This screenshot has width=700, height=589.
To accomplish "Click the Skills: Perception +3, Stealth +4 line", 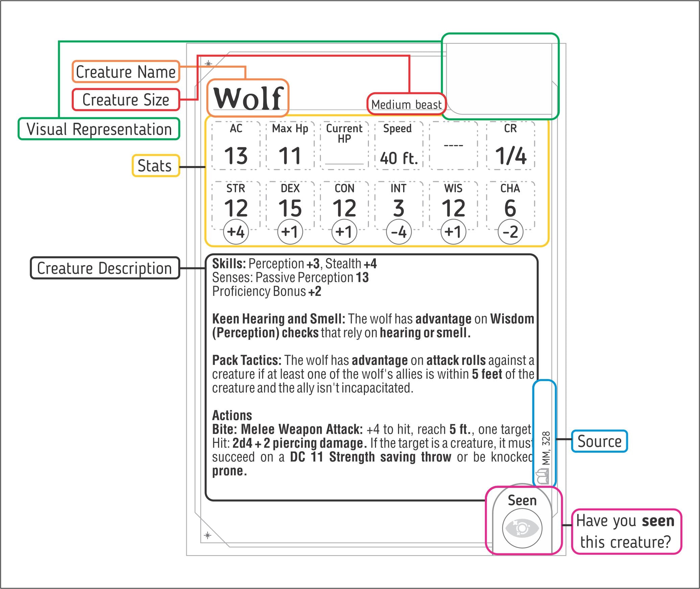I will click(294, 264).
